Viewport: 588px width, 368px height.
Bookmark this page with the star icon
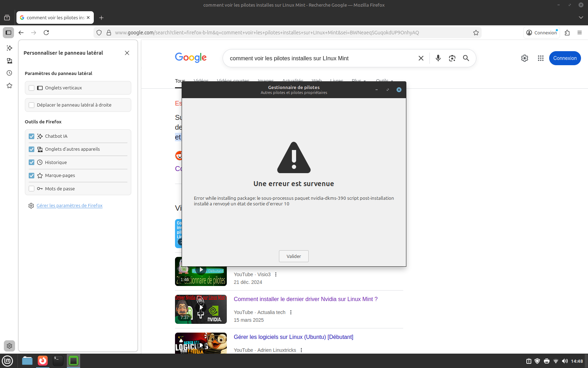[x=476, y=33]
